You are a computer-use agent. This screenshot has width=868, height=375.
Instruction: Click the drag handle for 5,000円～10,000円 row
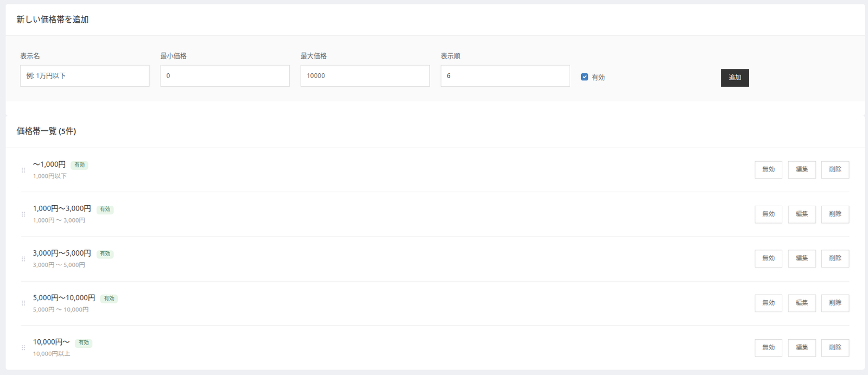[23, 303]
